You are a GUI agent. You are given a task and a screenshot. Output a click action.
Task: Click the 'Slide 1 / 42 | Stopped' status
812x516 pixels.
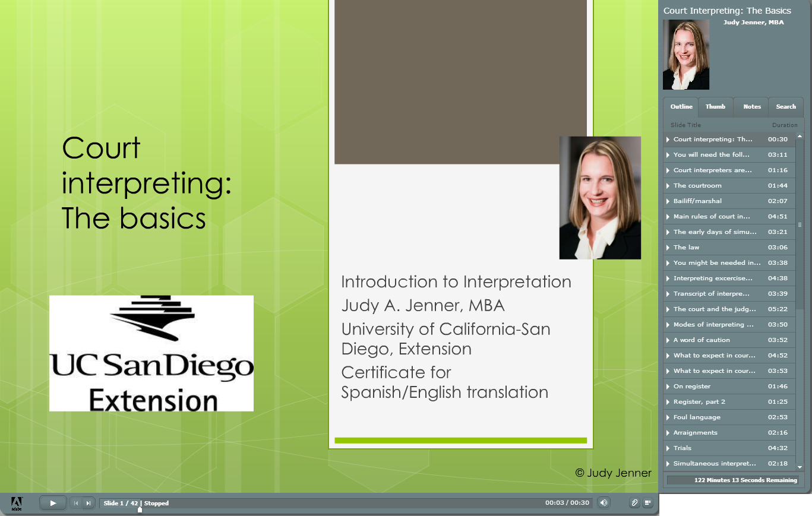pyautogui.click(x=136, y=503)
